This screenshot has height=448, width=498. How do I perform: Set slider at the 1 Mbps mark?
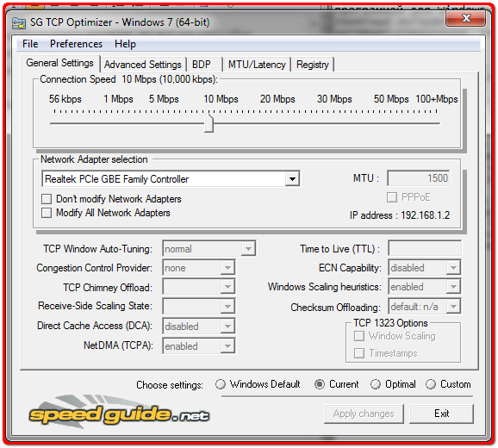(x=118, y=123)
